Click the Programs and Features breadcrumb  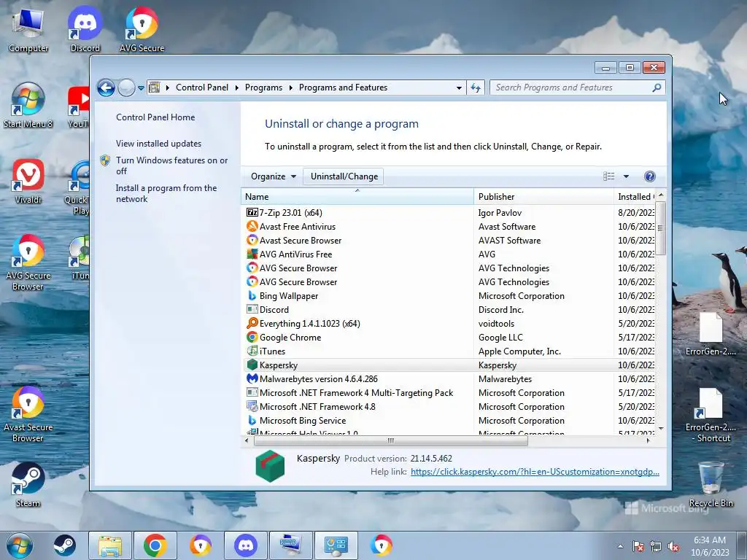[343, 87]
